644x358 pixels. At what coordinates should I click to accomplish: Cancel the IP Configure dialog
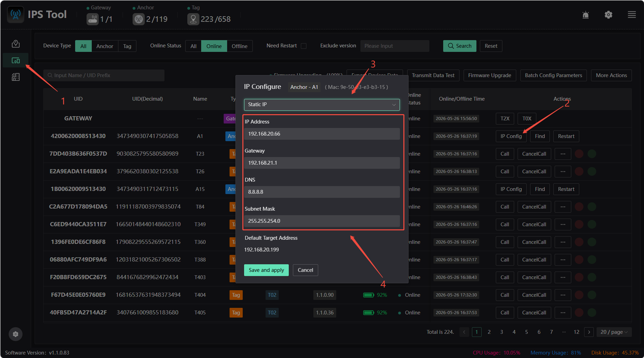pyautogui.click(x=305, y=270)
